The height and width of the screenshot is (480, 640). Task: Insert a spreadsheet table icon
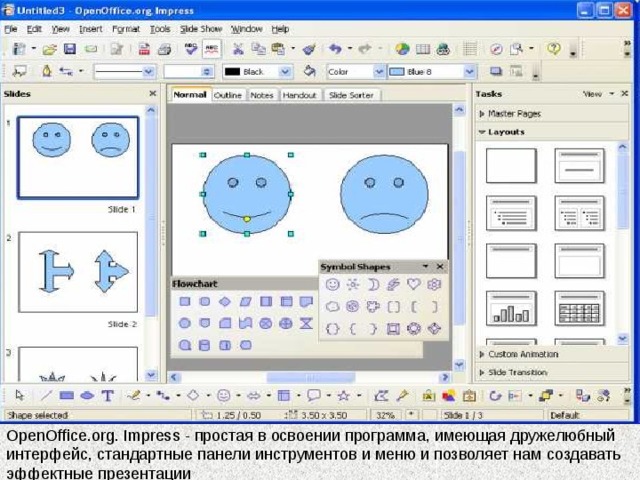(423, 49)
